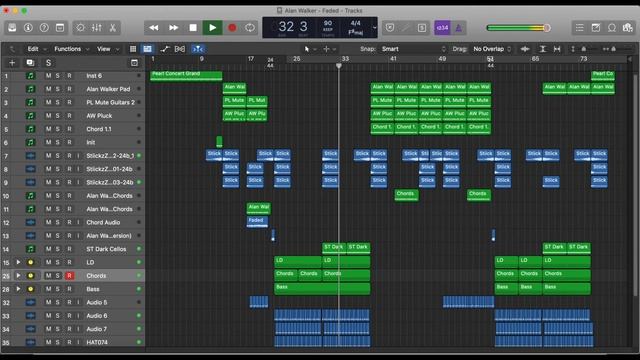Screen dimensions: 640x360
Task: Open the Mixer faders button
Action: tap(97, 28)
